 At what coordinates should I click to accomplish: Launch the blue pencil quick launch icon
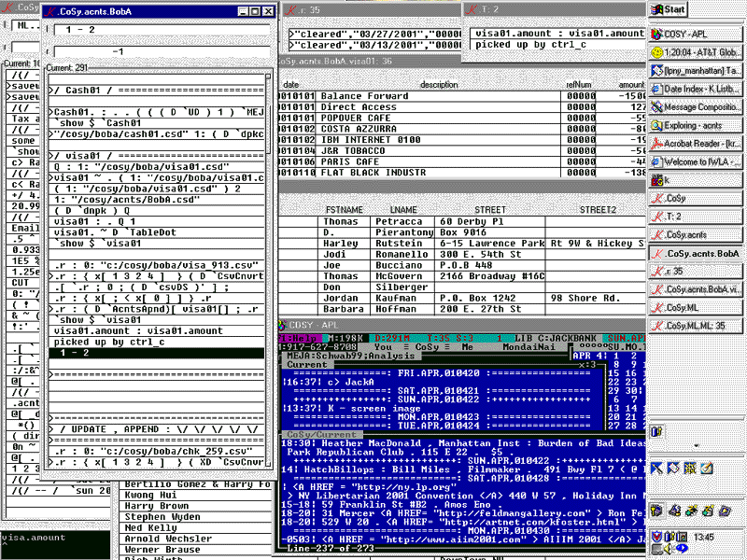pyautogui.click(x=656, y=469)
